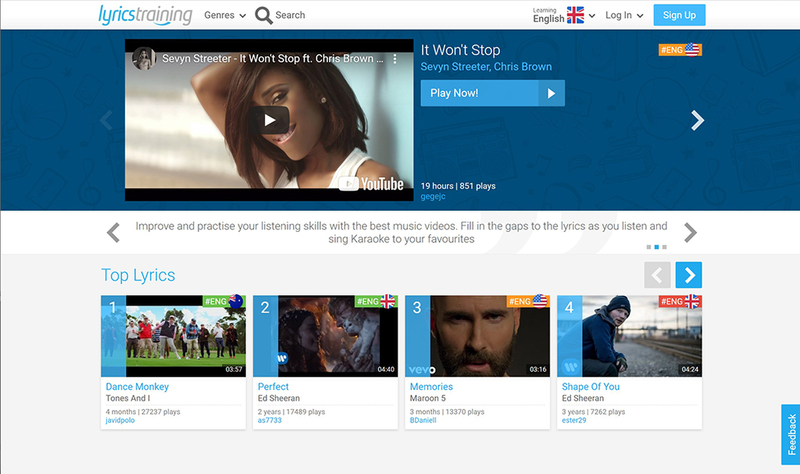The height and width of the screenshot is (474, 800).
Task: Click '4 months | 27237 plays' text
Action: click(143, 412)
